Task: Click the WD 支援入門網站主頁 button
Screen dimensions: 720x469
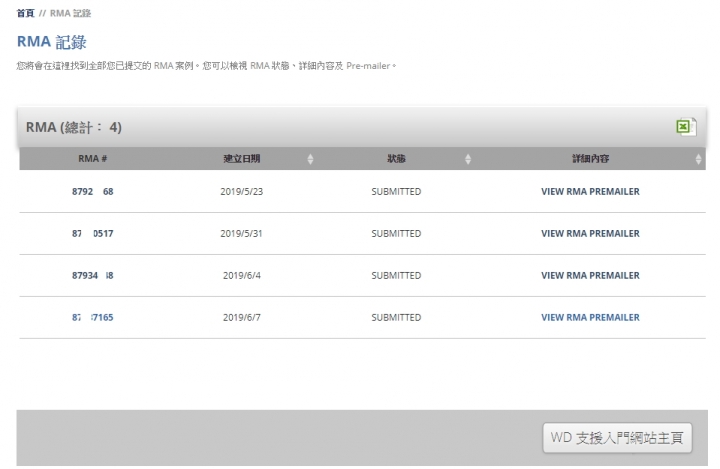Action: 617,437
